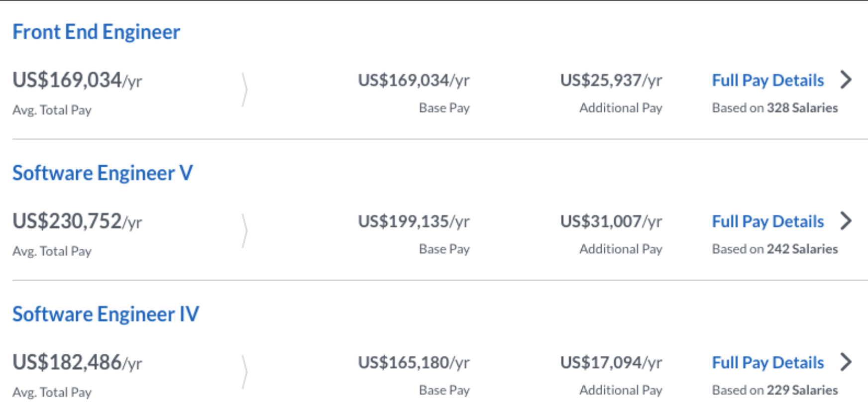This screenshot has height=417, width=868.
Task: Select the US$199,135/yr base pay figure
Action: [x=414, y=221]
